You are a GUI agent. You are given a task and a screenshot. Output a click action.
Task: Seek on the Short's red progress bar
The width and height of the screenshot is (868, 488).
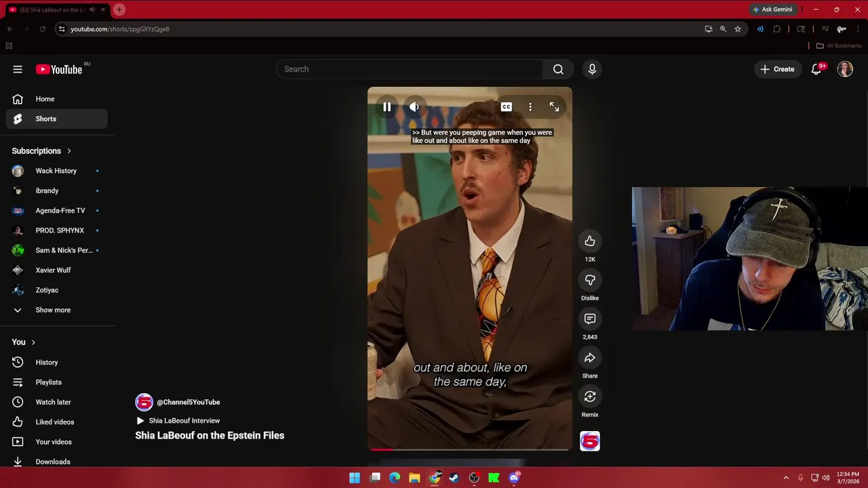469,449
